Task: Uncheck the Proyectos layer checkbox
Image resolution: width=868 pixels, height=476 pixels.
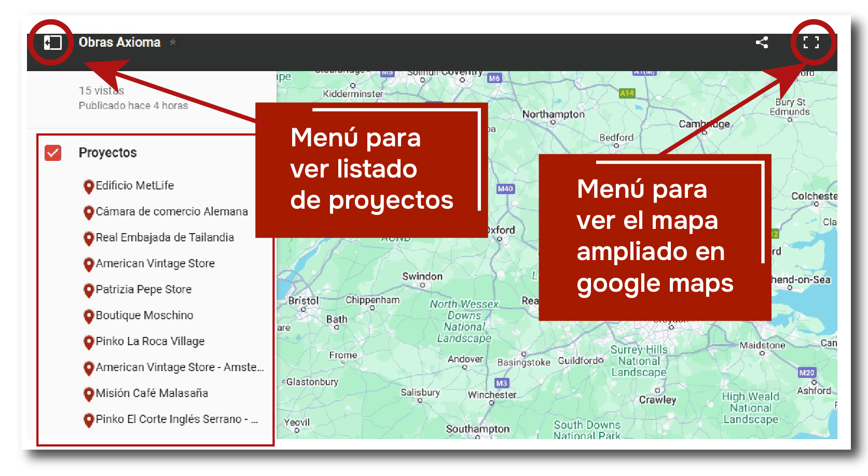Action: [53, 153]
